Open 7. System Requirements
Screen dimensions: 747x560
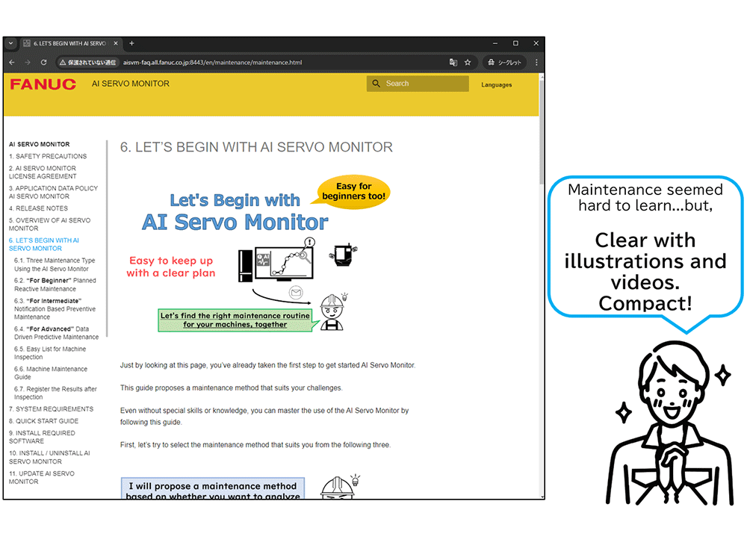pyautogui.click(x=51, y=409)
